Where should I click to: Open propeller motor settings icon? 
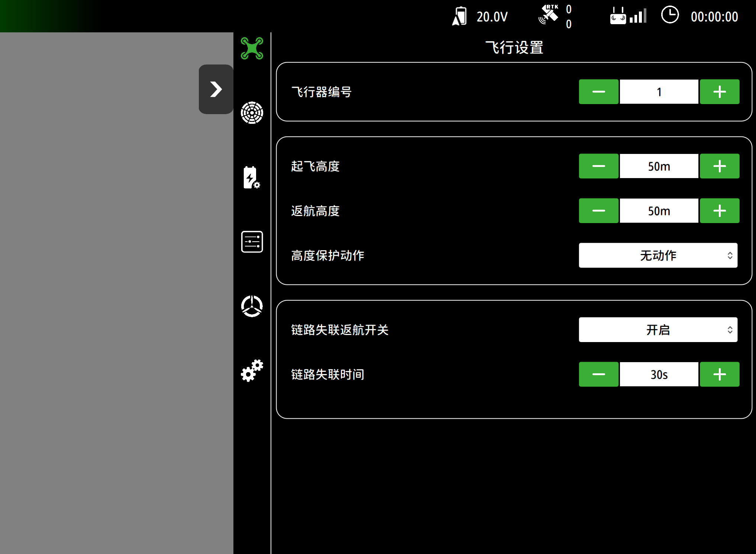coord(252,306)
